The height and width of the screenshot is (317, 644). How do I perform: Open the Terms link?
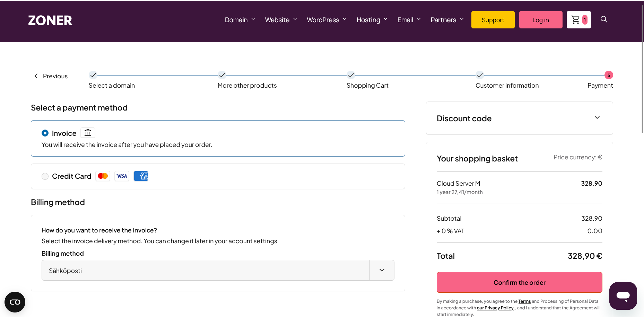524,301
